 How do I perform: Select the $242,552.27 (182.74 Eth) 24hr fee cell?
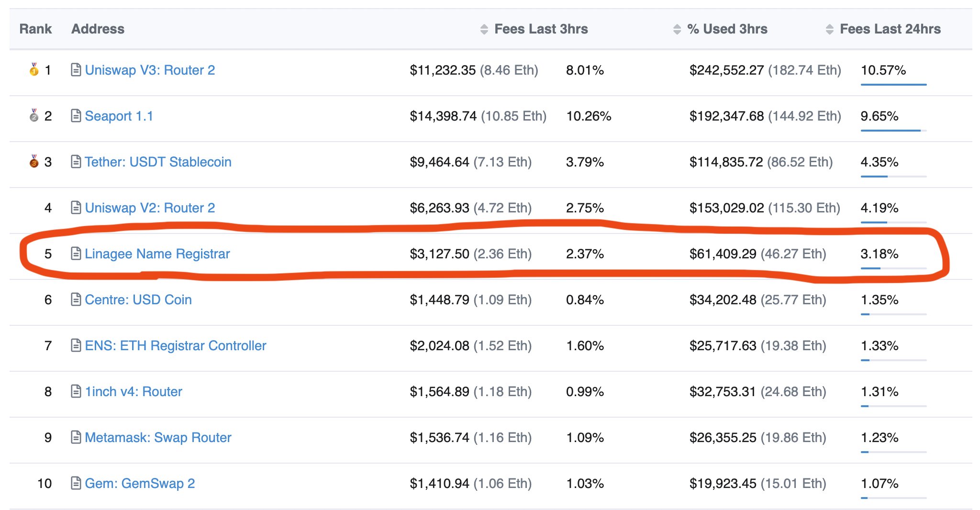(x=765, y=70)
